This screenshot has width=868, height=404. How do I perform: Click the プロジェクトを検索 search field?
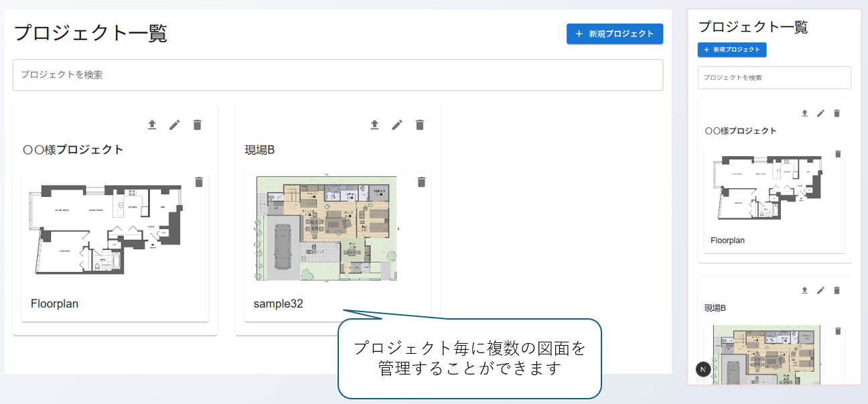point(338,74)
